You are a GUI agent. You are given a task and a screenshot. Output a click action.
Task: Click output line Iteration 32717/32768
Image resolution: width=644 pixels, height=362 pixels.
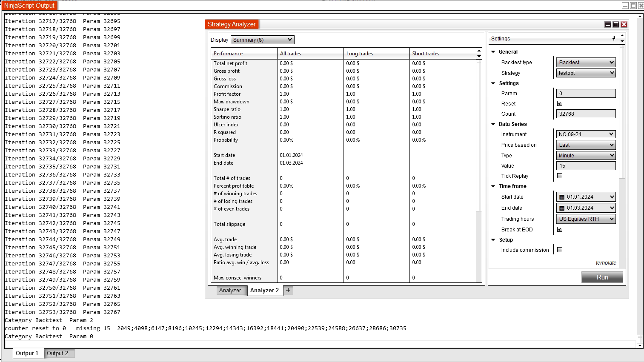pos(63,21)
